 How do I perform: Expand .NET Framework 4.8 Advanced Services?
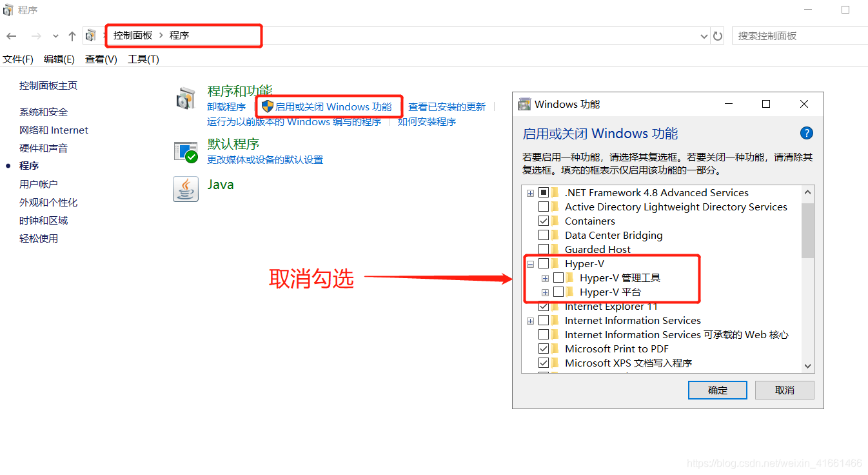click(x=531, y=193)
